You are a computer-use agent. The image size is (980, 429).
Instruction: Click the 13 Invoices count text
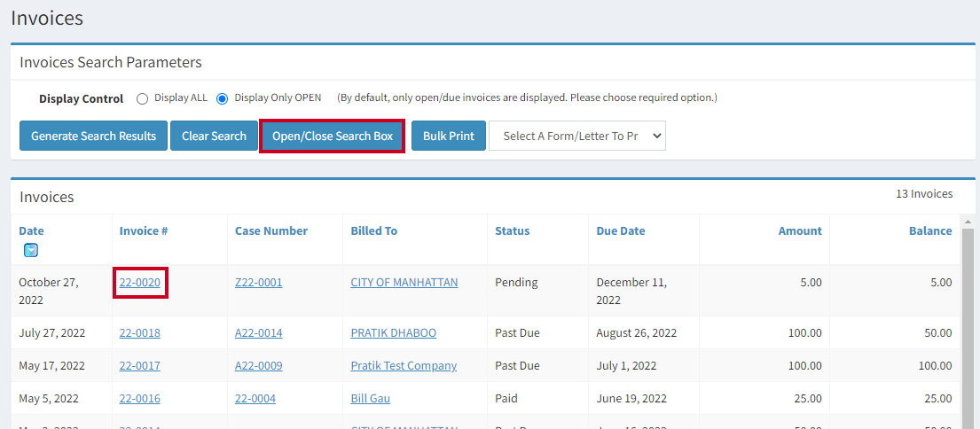(x=924, y=193)
